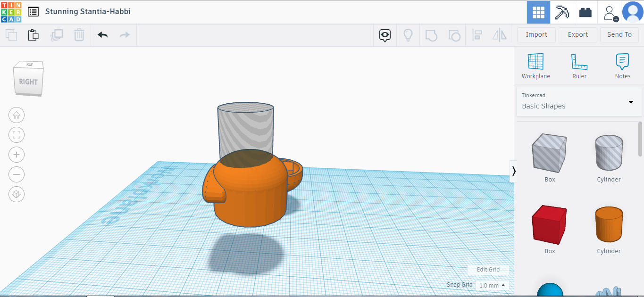644x297 pixels.
Task: Click the Home view button
Action: (17, 115)
